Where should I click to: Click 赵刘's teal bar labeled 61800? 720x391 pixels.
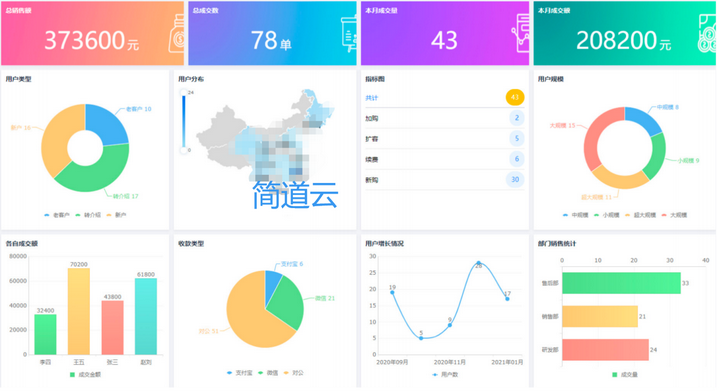[146, 317]
